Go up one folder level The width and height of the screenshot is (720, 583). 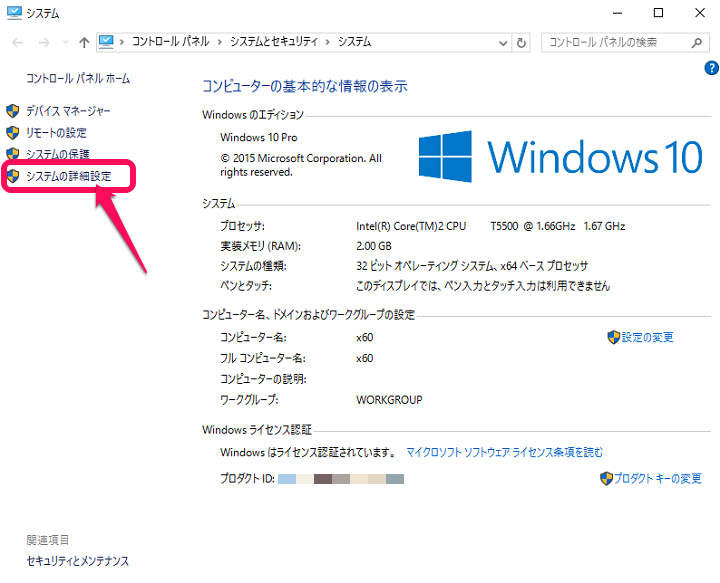coord(84,43)
